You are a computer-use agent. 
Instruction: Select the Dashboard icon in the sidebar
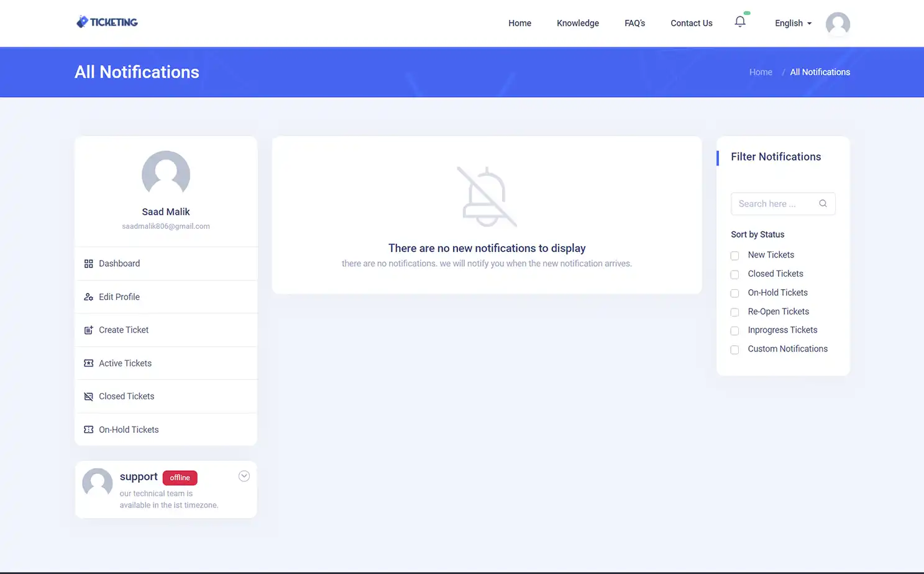tap(88, 263)
